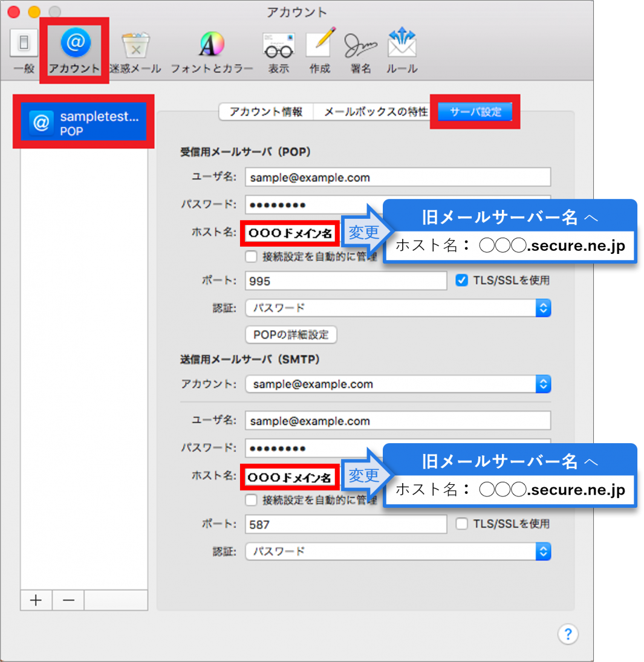Image resolution: width=644 pixels, height=662 pixels.
Task: Open the Rules (ルール) preferences icon
Action: tap(402, 51)
